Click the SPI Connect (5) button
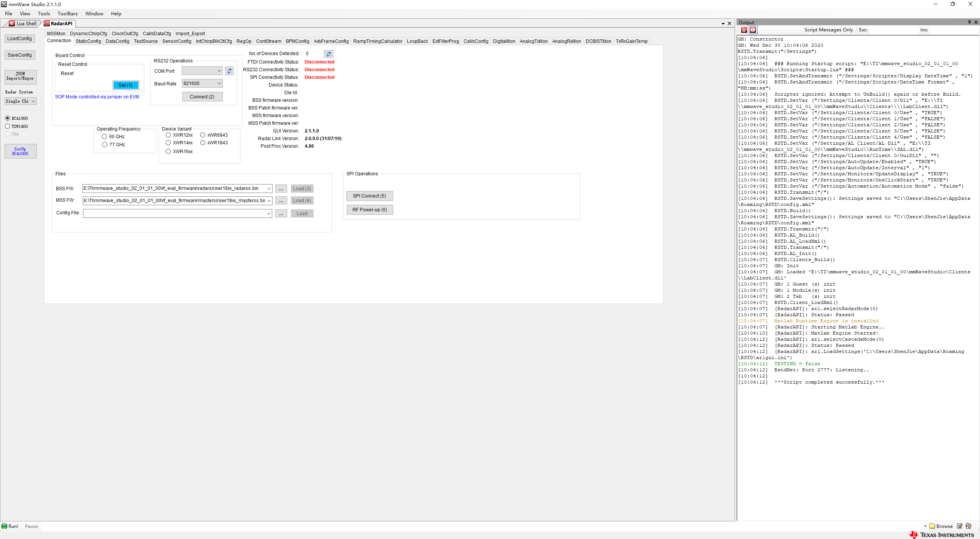This screenshot has width=980, height=539. pos(369,196)
